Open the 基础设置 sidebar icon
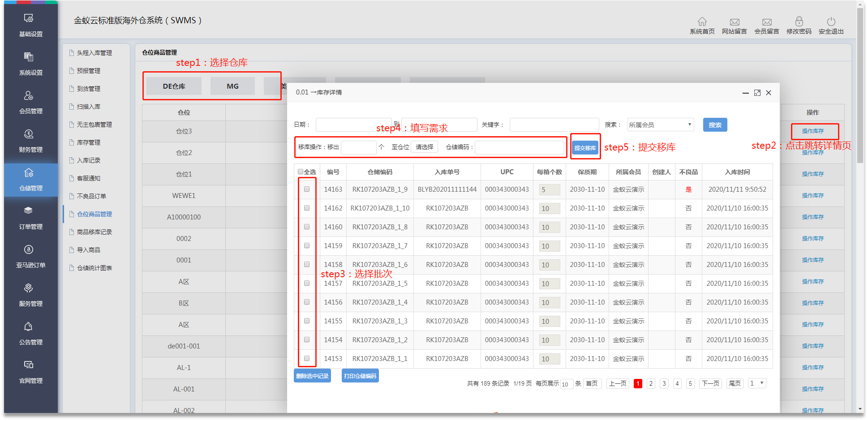Viewport: 868px width, 421px height. tap(29, 18)
